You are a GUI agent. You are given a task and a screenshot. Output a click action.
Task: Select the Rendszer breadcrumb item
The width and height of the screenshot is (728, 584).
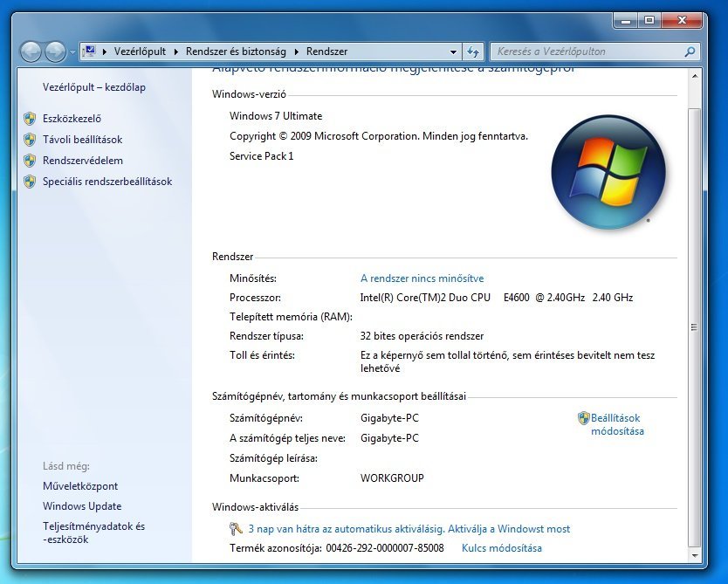point(326,52)
